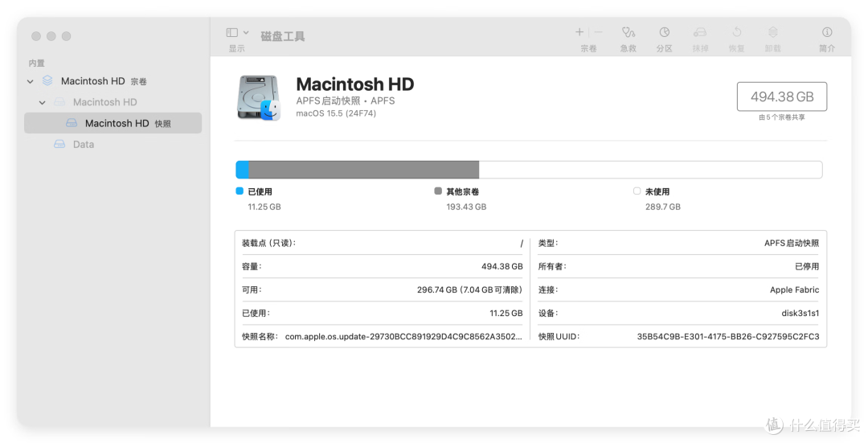Collapse the nested Macintosh HD volume chevron
Image resolution: width=868 pixels, height=443 pixels.
pos(43,102)
